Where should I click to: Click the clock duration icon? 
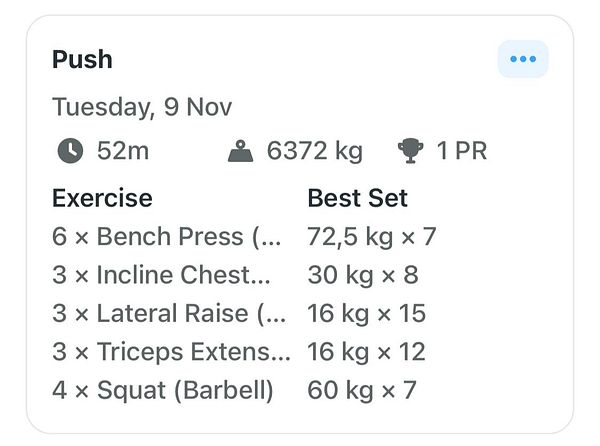click(x=69, y=152)
